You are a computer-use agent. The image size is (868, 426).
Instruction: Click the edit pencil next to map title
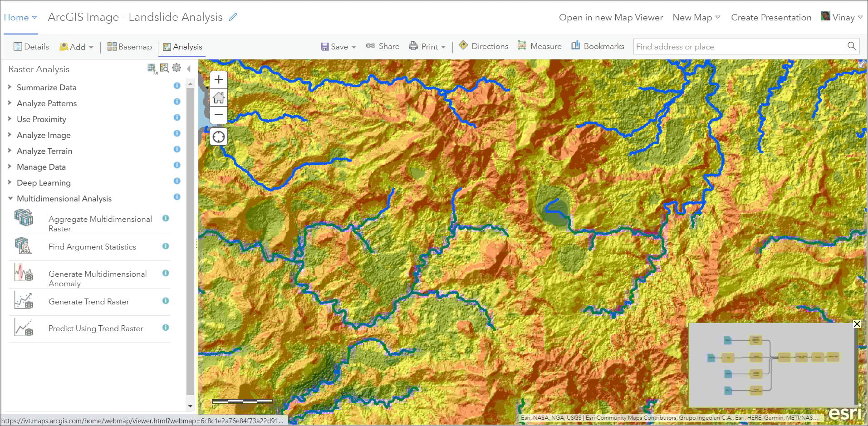(233, 17)
